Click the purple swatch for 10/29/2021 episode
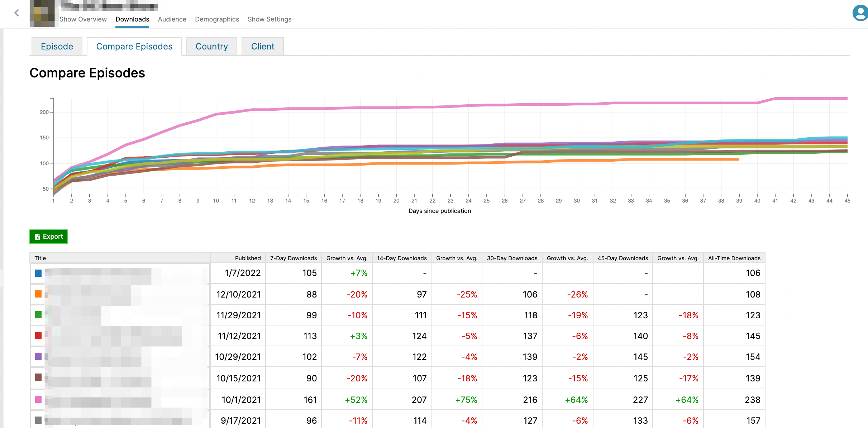 (x=38, y=356)
